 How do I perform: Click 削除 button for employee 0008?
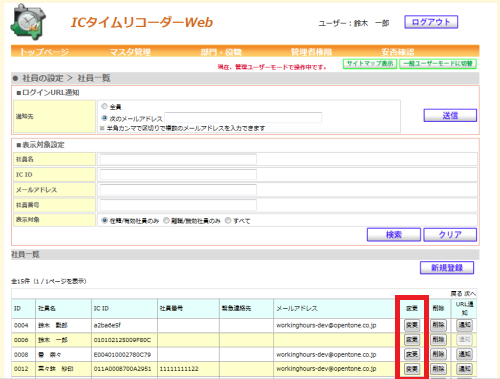438,354
